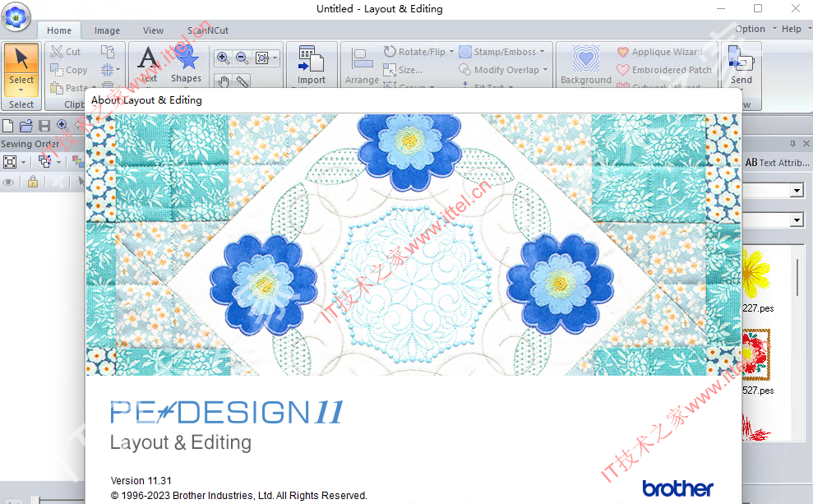The width and height of the screenshot is (813, 504).
Task: Click the Open folder icon in quick toolbar
Action: (26, 126)
